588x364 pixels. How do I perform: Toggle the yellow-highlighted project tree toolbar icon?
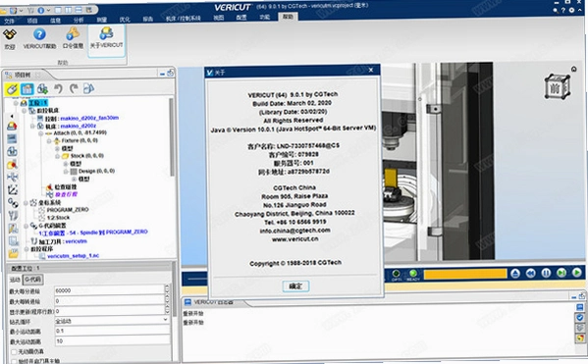point(12,89)
